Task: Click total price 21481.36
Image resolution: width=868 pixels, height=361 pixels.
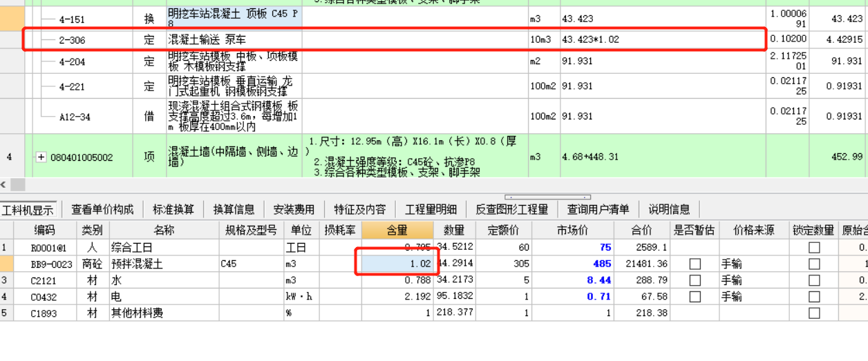Action: tap(642, 264)
